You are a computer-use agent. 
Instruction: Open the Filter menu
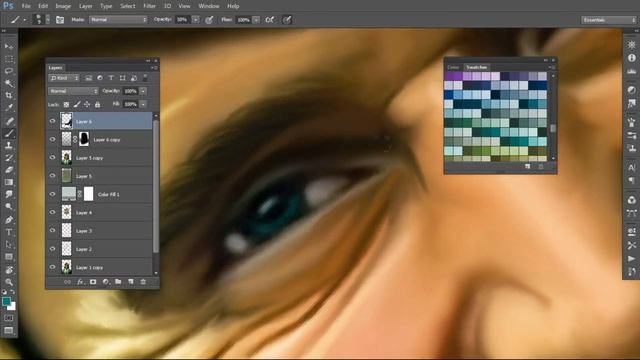point(149,6)
